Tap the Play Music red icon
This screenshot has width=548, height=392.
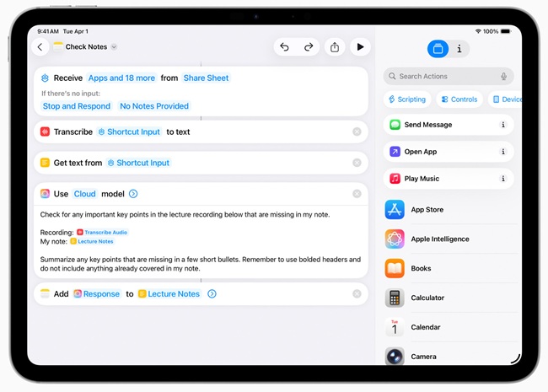pos(395,179)
